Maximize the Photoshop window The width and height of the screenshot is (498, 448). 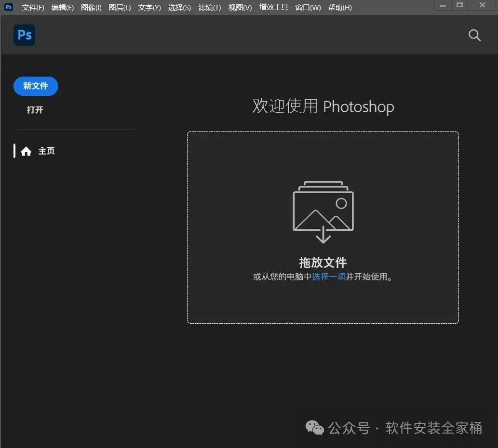tap(459, 5)
